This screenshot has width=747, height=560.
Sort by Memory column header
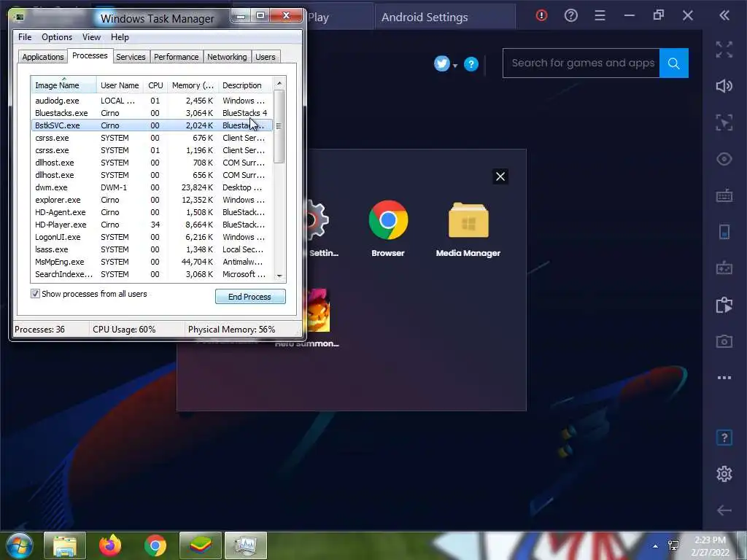[x=193, y=85]
